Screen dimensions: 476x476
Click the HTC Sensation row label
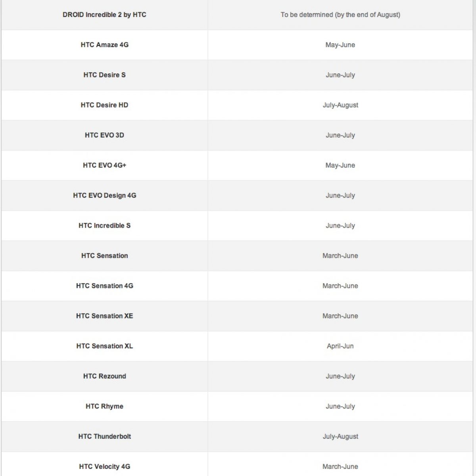pyautogui.click(x=104, y=256)
